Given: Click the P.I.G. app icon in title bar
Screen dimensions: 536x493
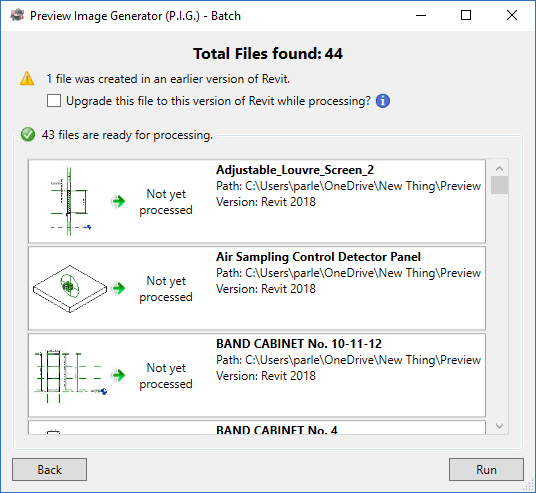Looking at the screenshot, I should coord(17,15).
